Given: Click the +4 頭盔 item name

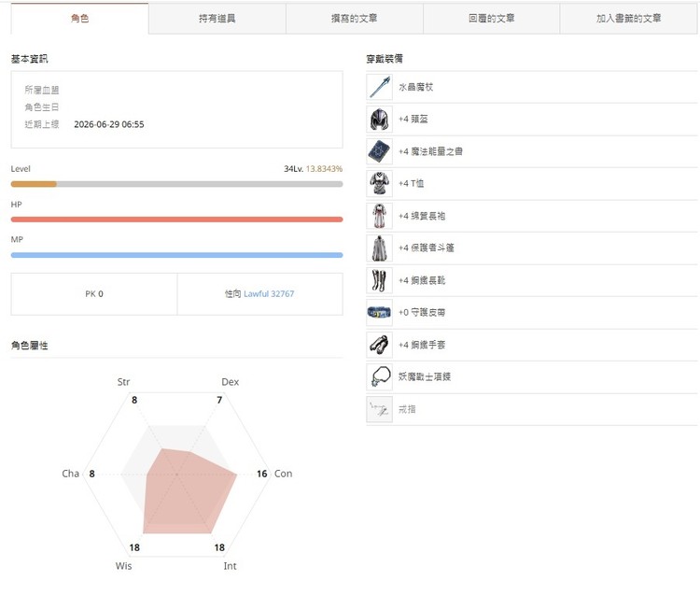Looking at the screenshot, I should [413, 120].
